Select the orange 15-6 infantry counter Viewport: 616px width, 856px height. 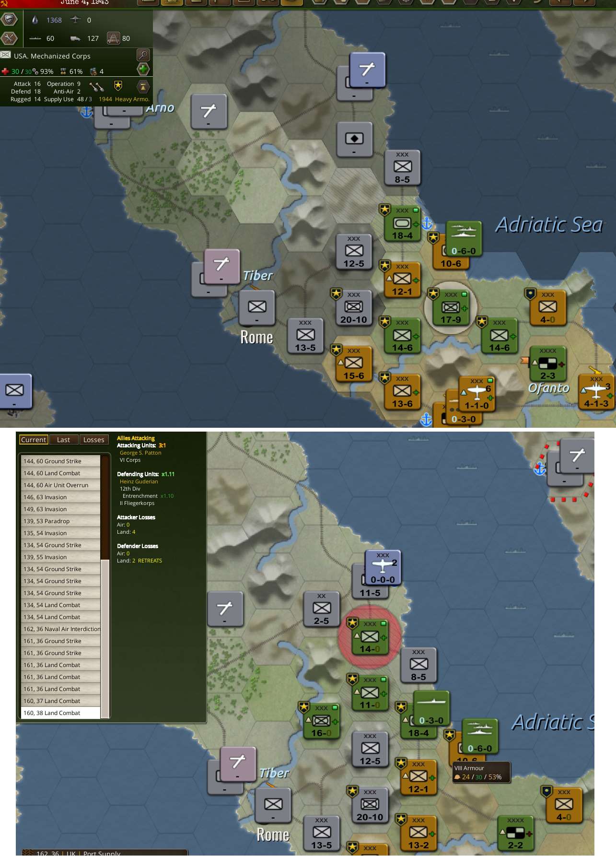(x=354, y=364)
